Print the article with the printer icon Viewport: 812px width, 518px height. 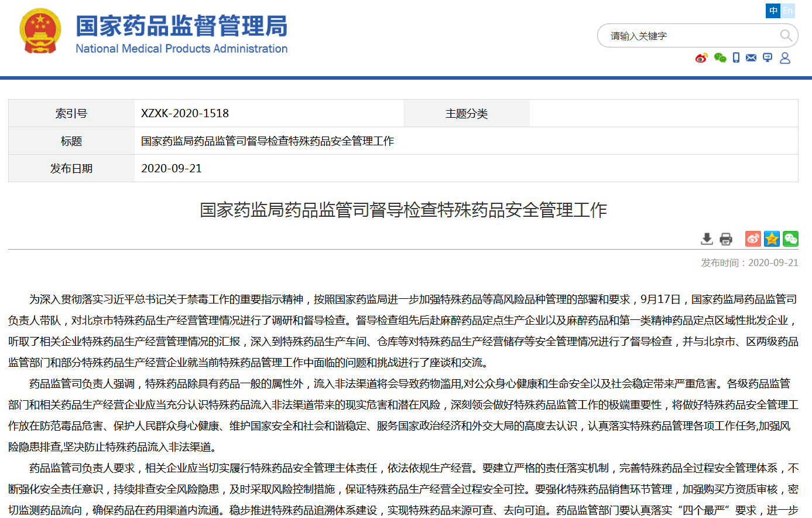tap(726, 238)
